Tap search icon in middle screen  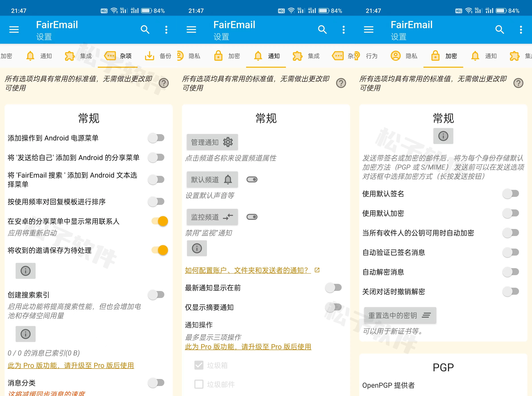[322, 29]
